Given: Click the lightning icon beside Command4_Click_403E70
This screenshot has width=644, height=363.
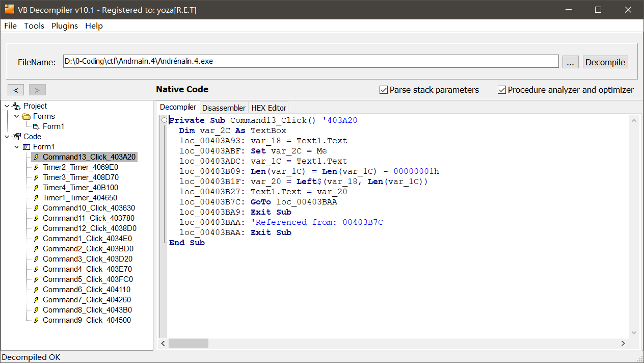Looking at the screenshot, I should [36, 269].
